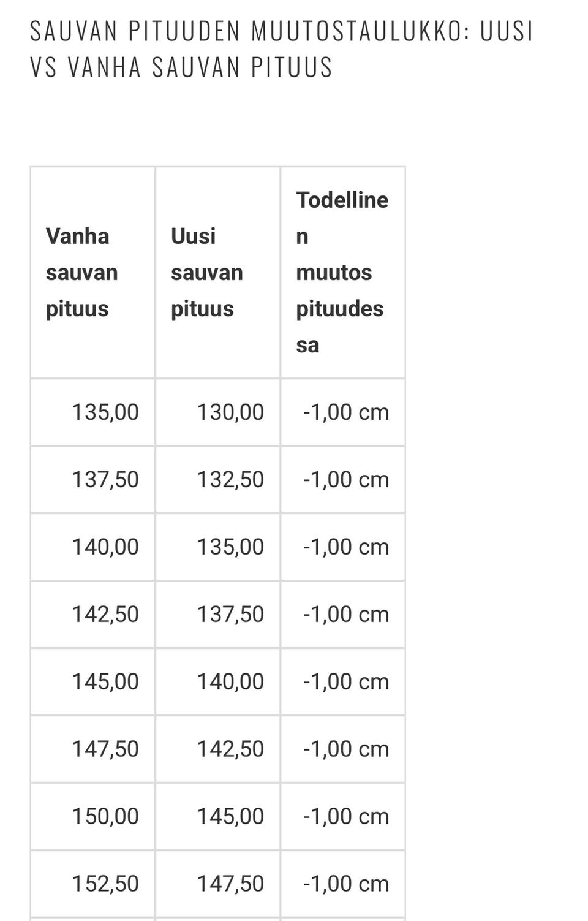Select the 140,00 cell in new length column

[x=230, y=681]
